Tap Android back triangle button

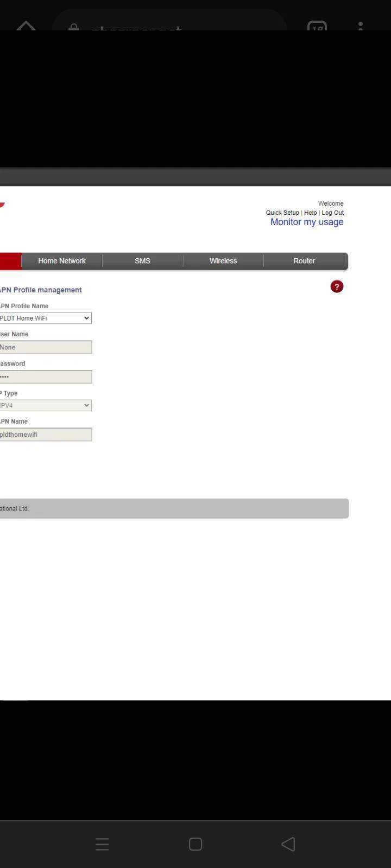[x=288, y=844]
